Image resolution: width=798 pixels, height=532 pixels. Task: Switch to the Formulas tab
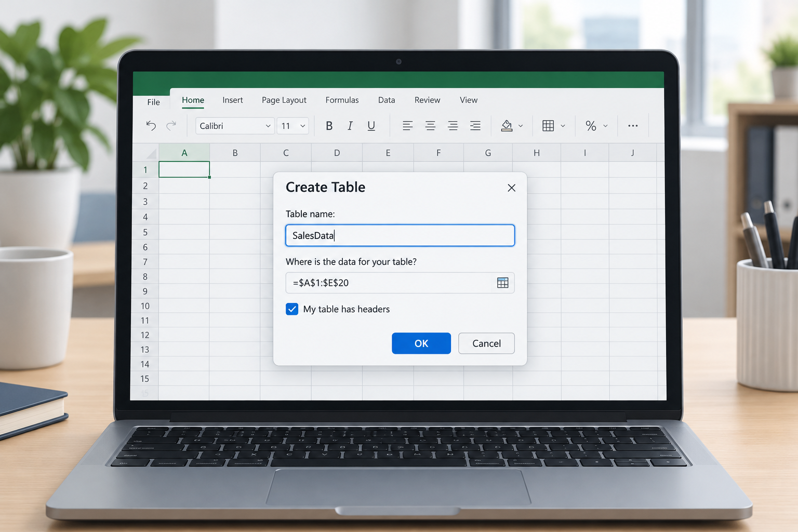tap(342, 100)
